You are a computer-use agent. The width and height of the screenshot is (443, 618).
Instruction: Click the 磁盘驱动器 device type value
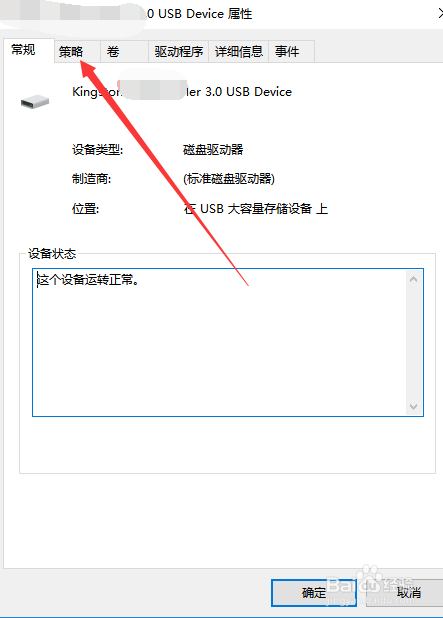(213, 150)
